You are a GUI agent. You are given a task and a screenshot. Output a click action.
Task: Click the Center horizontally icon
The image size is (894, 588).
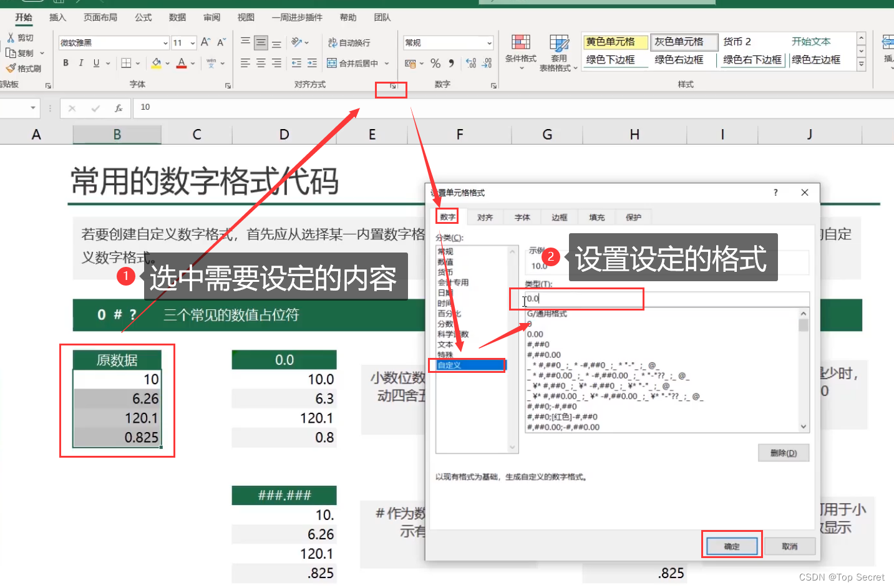click(261, 63)
